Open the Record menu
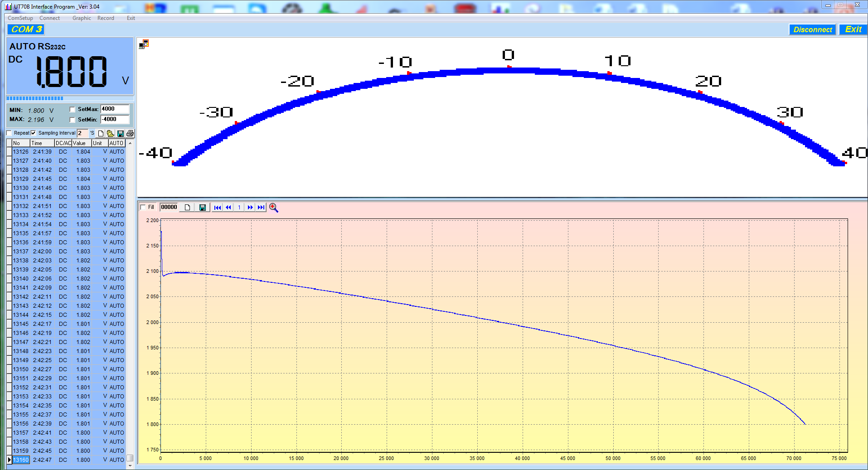Viewport: 868px width, 470px height. (106, 18)
